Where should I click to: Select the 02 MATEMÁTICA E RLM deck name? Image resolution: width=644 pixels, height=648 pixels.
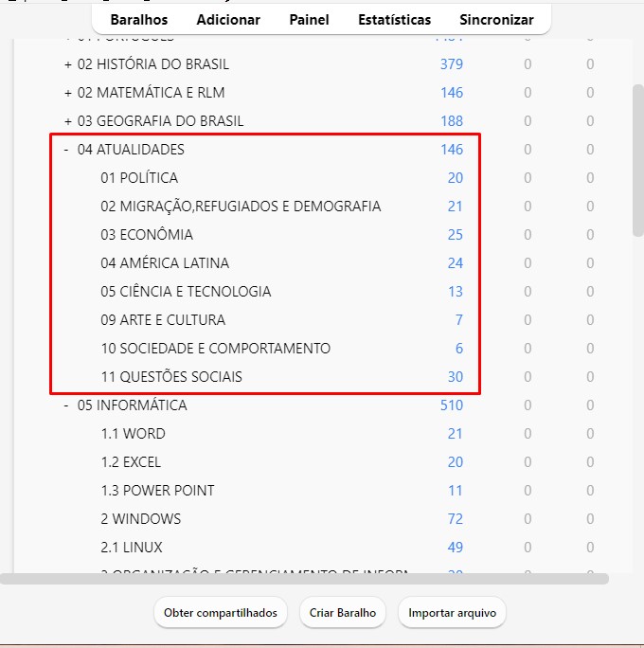tap(151, 93)
